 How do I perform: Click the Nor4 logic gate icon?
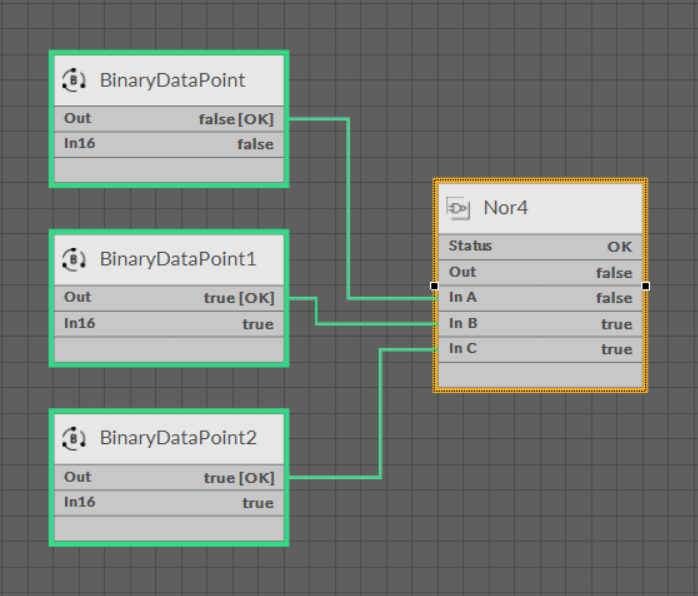(x=459, y=208)
